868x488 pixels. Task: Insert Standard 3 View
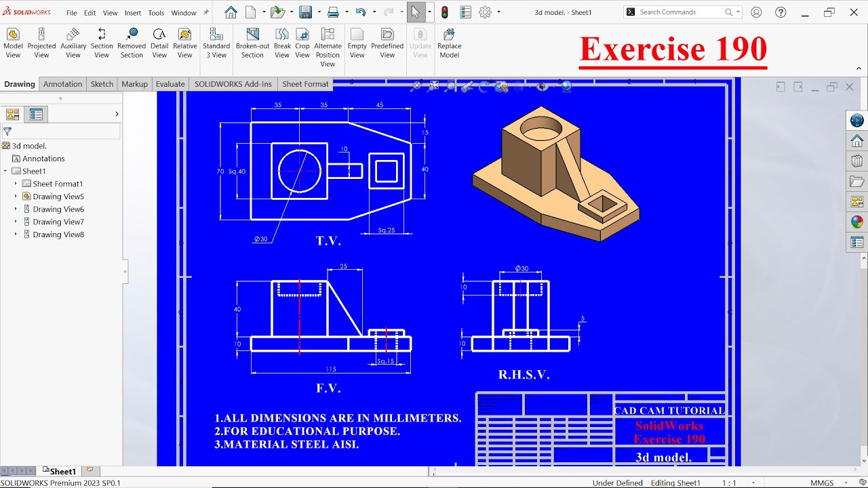pos(216,43)
